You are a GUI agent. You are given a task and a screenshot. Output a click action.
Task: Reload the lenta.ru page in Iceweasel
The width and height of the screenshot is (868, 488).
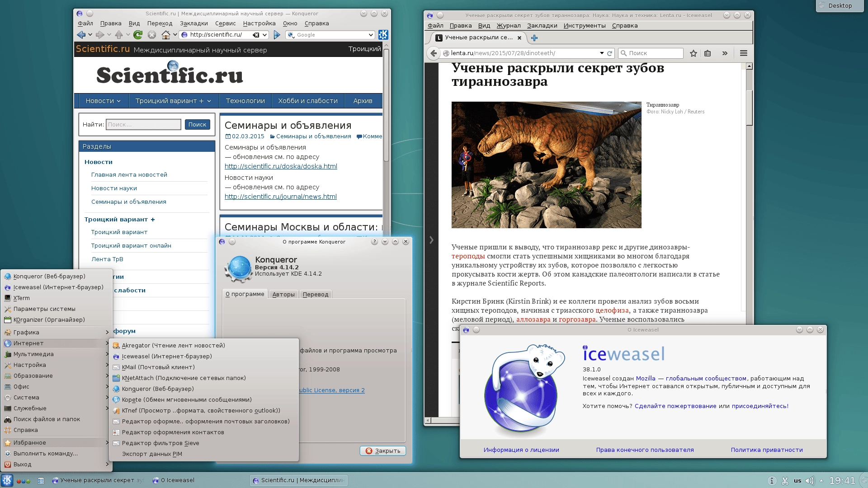point(609,53)
